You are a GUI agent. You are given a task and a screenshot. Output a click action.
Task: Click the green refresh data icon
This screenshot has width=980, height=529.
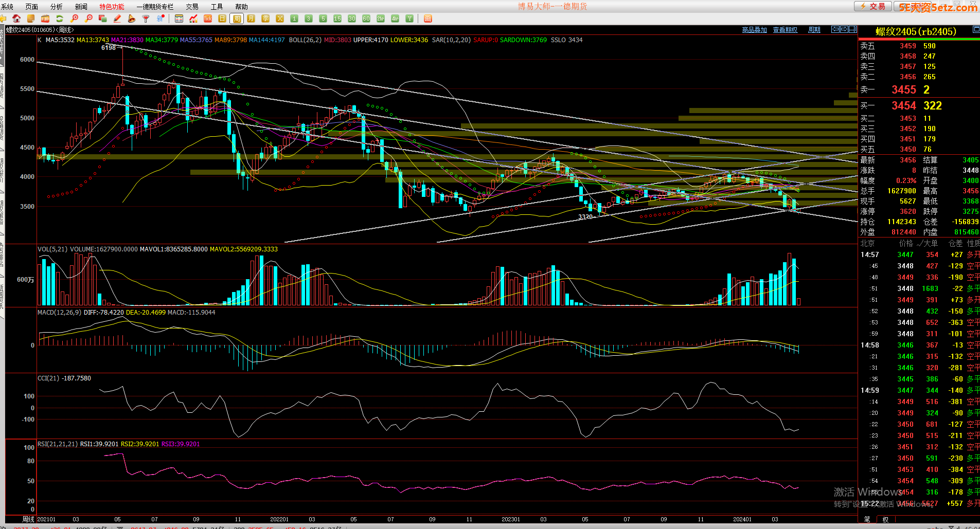click(x=60, y=19)
